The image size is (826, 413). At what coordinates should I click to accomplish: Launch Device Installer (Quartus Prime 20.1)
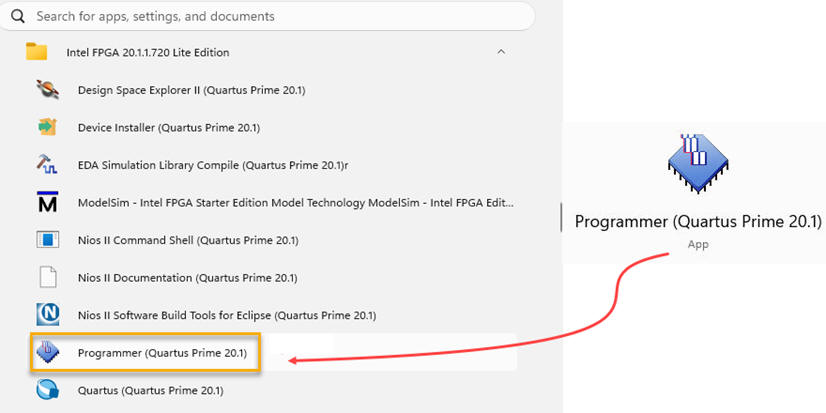169,127
